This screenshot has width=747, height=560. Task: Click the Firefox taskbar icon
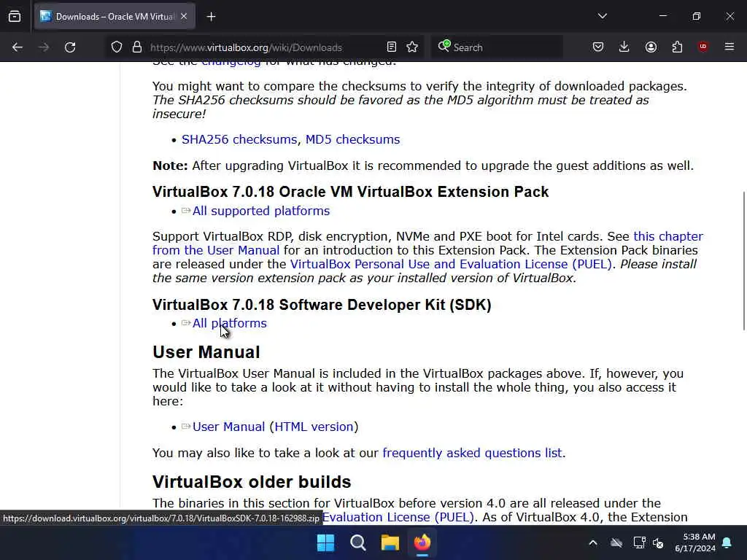(x=422, y=542)
